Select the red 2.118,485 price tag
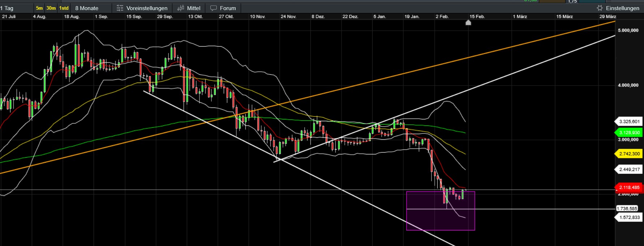This screenshot has width=644, height=246. tap(629, 187)
